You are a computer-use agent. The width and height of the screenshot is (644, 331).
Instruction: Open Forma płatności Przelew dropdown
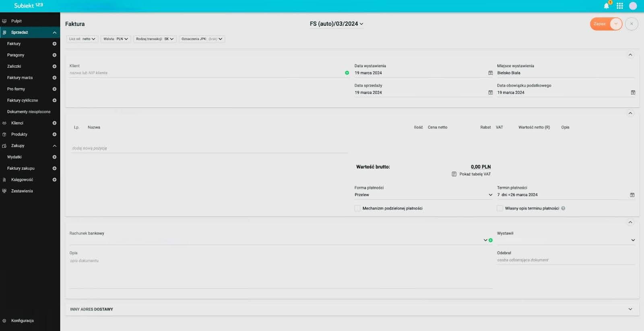[x=423, y=195]
